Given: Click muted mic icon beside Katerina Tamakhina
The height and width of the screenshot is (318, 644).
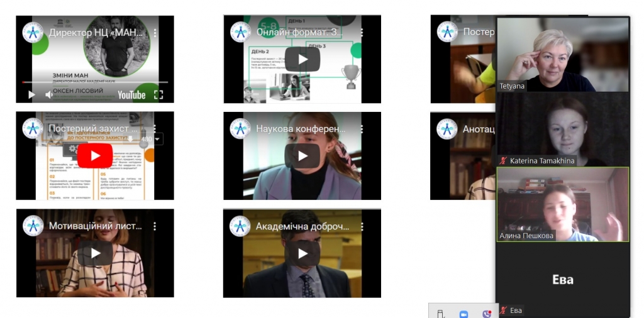Looking at the screenshot, I should (503, 161).
